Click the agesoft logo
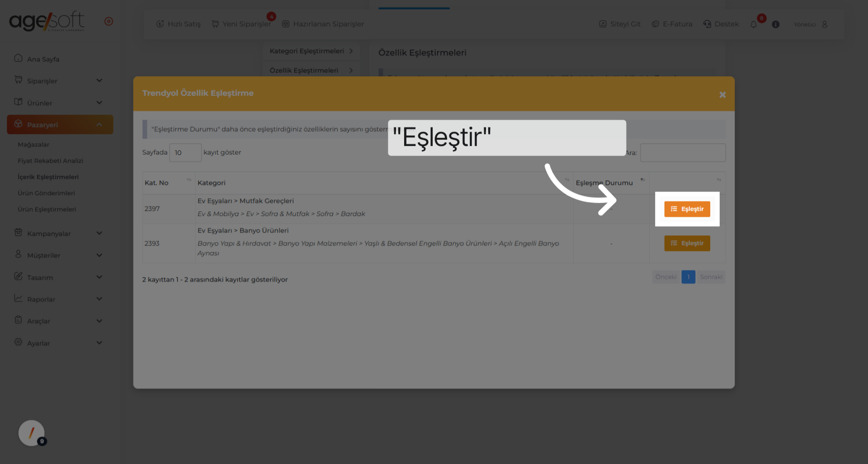The width and height of the screenshot is (868, 464). point(47,21)
